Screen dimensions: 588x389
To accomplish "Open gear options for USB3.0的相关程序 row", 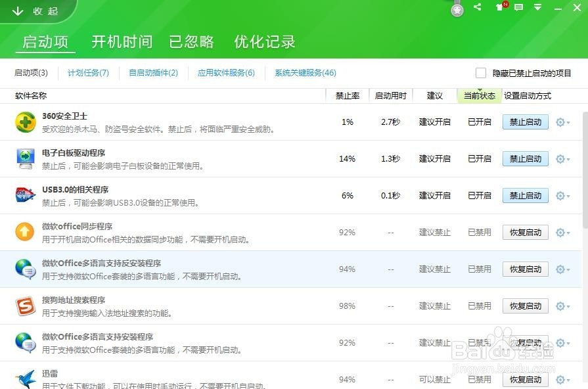I will click(x=562, y=196).
